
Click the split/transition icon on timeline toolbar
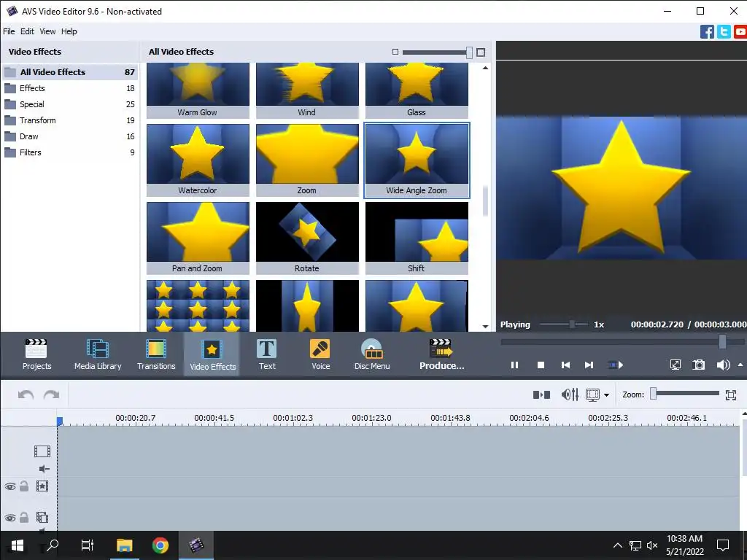tap(542, 394)
